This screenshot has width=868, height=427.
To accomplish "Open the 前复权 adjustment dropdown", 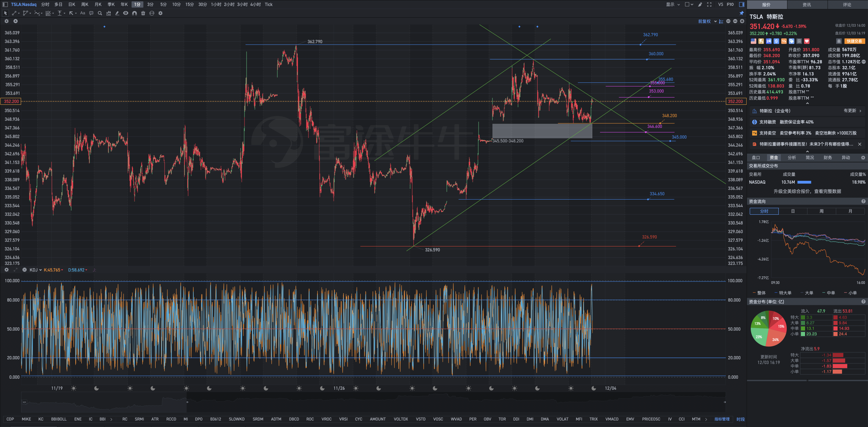I will pyautogui.click(x=707, y=21).
